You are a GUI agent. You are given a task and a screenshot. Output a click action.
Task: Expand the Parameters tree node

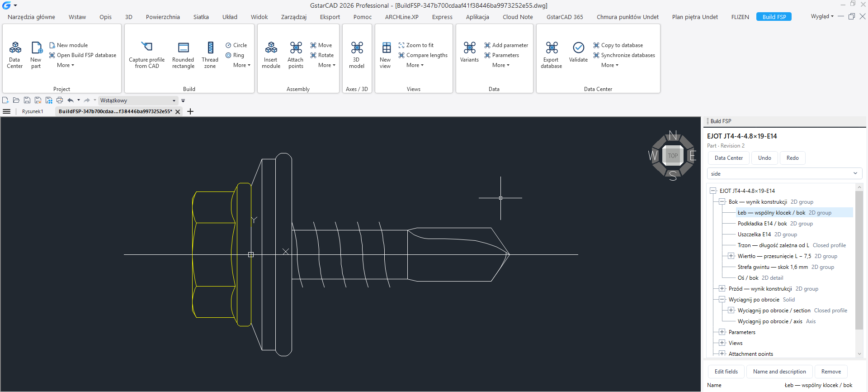722,332
